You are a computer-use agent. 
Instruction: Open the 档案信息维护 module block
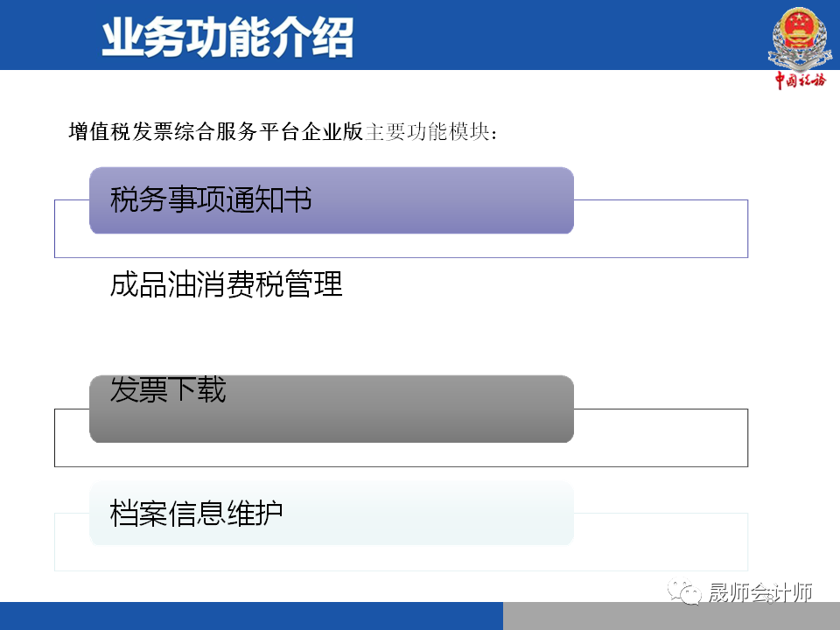pos(332,514)
